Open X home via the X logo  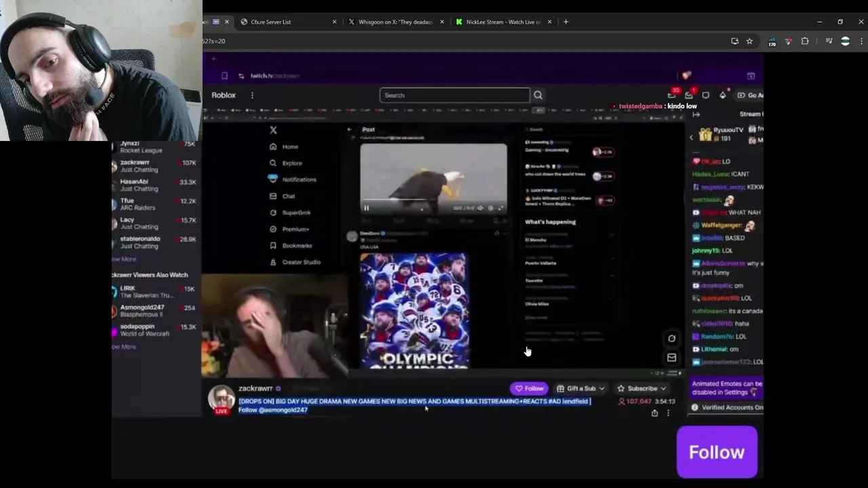273,130
